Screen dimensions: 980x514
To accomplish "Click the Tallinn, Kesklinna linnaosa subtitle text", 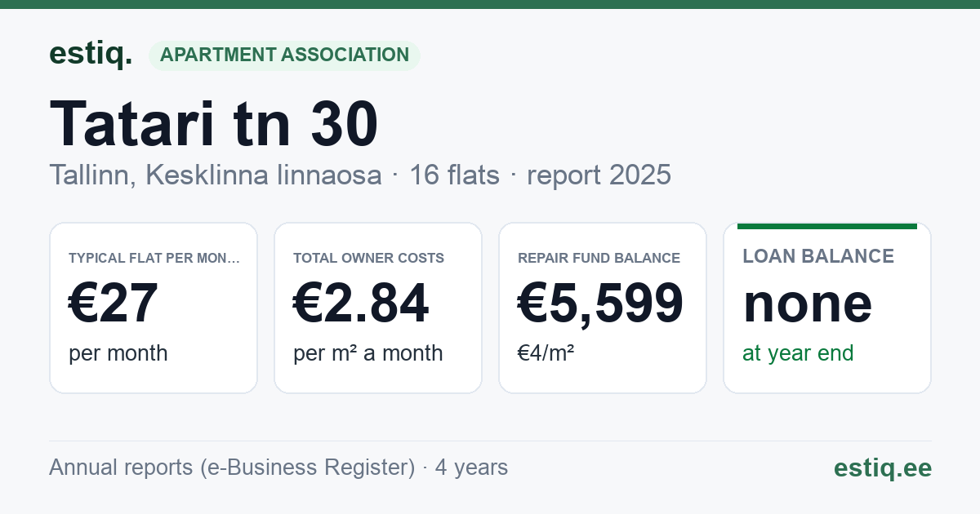I will (x=216, y=175).
